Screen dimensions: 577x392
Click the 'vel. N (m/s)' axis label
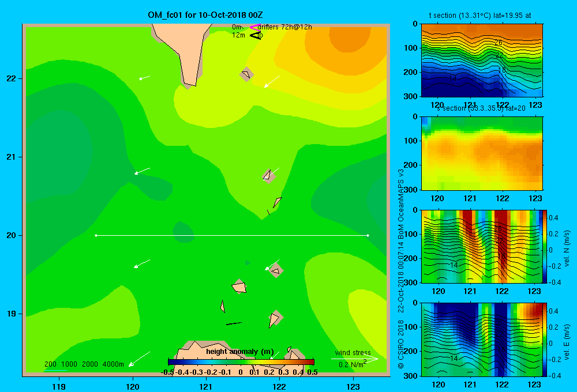pos(567,248)
